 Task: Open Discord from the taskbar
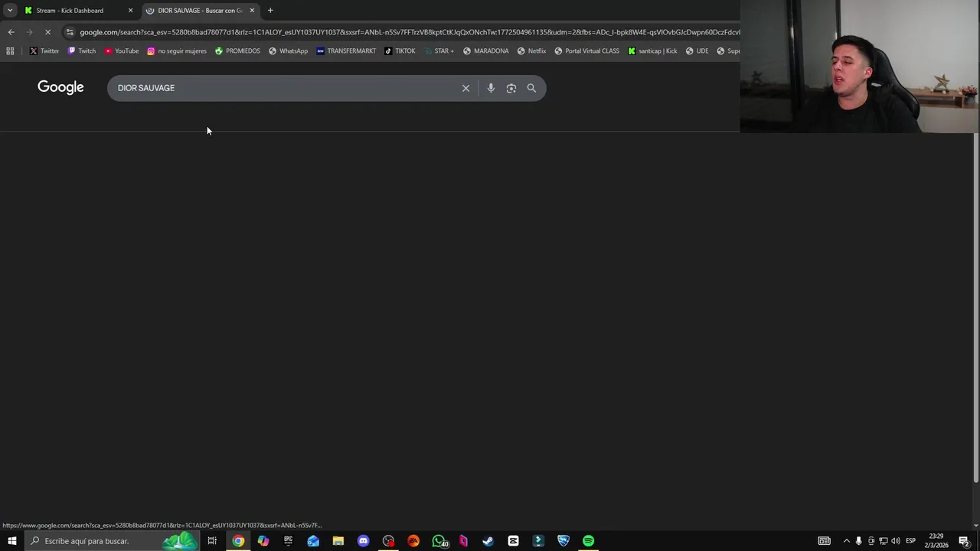pos(363,541)
